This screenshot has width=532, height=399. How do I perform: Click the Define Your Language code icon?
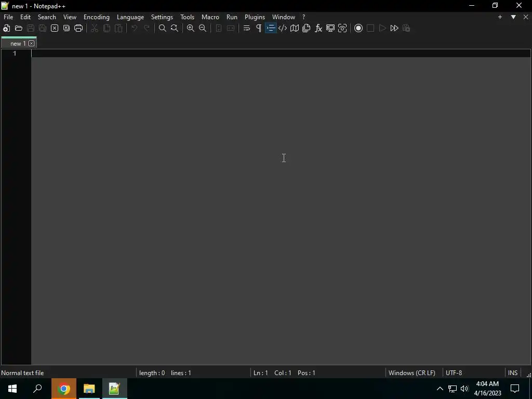coord(283,28)
